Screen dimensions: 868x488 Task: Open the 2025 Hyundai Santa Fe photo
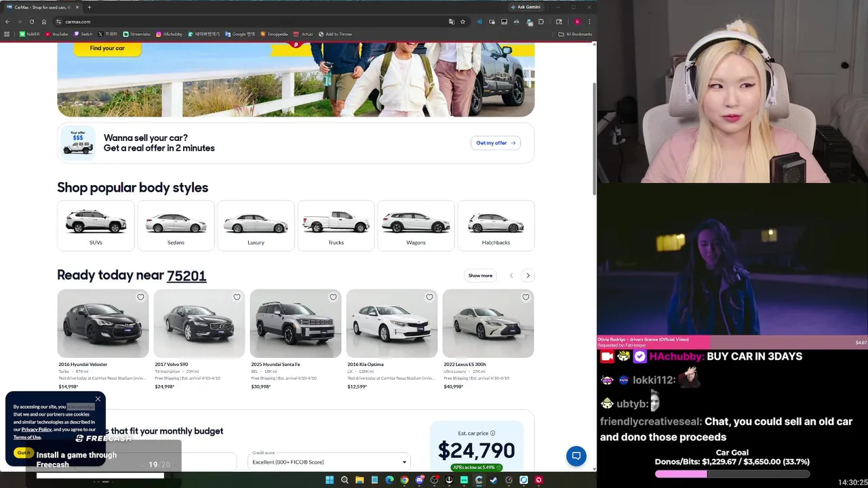(x=296, y=323)
